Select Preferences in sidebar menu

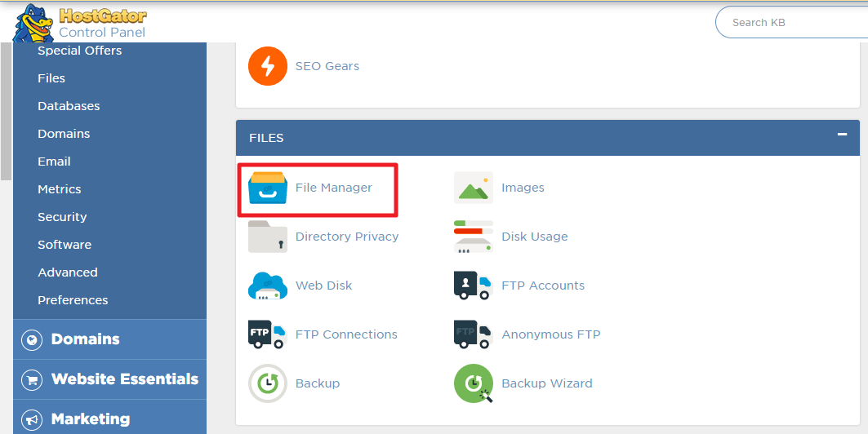point(73,300)
